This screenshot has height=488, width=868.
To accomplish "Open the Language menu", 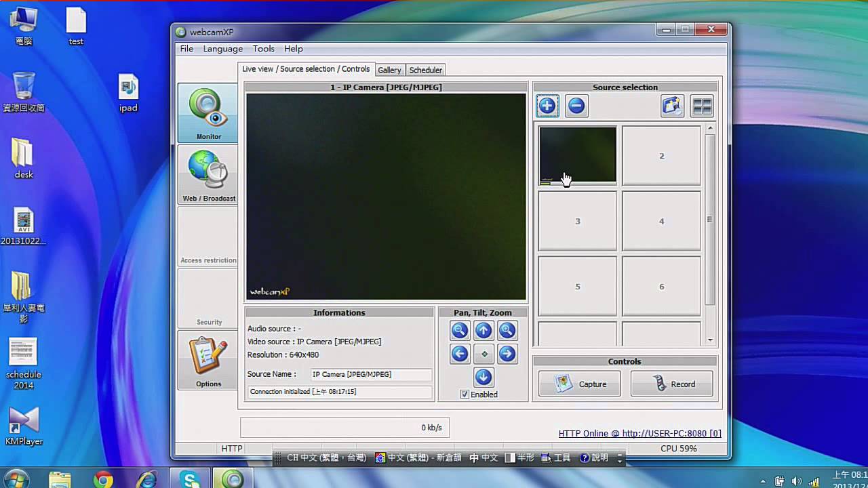I will point(222,49).
